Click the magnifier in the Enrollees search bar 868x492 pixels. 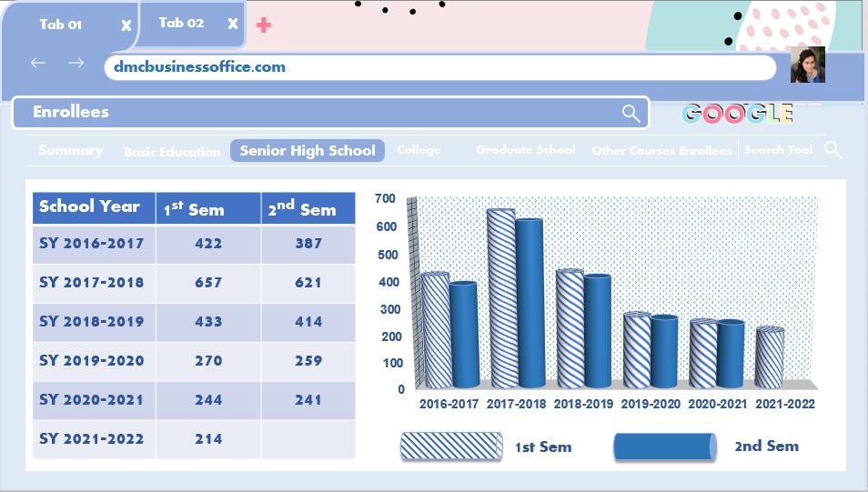click(631, 114)
